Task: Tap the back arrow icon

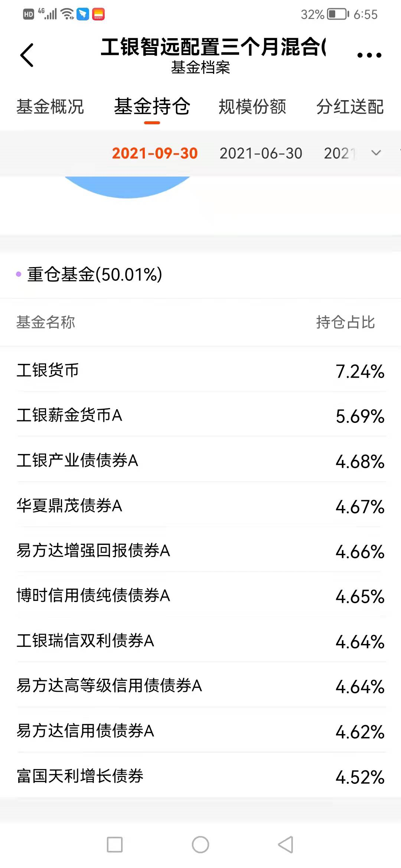Action: (x=27, y=55)
